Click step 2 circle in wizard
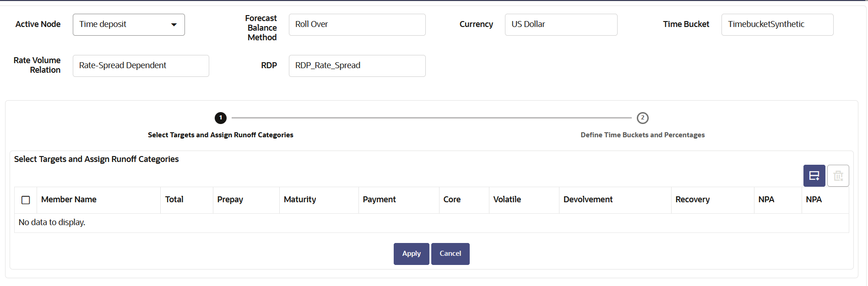This screenshot has width=868, height=286. (643, 118)
